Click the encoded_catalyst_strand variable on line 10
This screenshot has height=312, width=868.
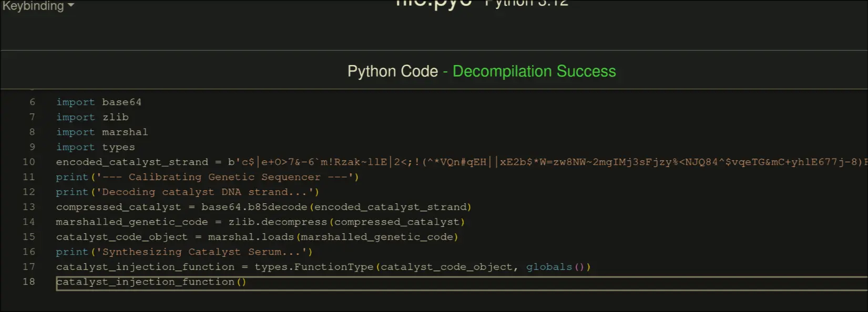click(132, 162)
